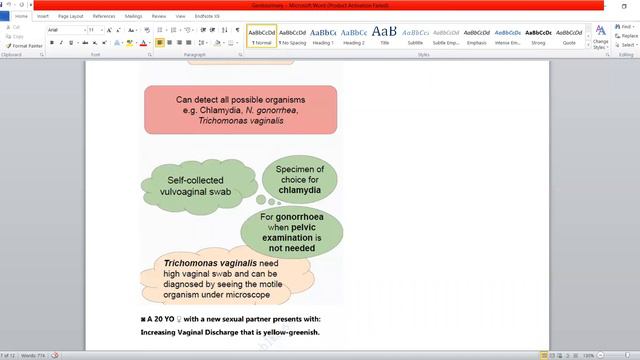Click the Numbering list icon
This screenshot has width=640, height=360.
[x=173, y=30]
